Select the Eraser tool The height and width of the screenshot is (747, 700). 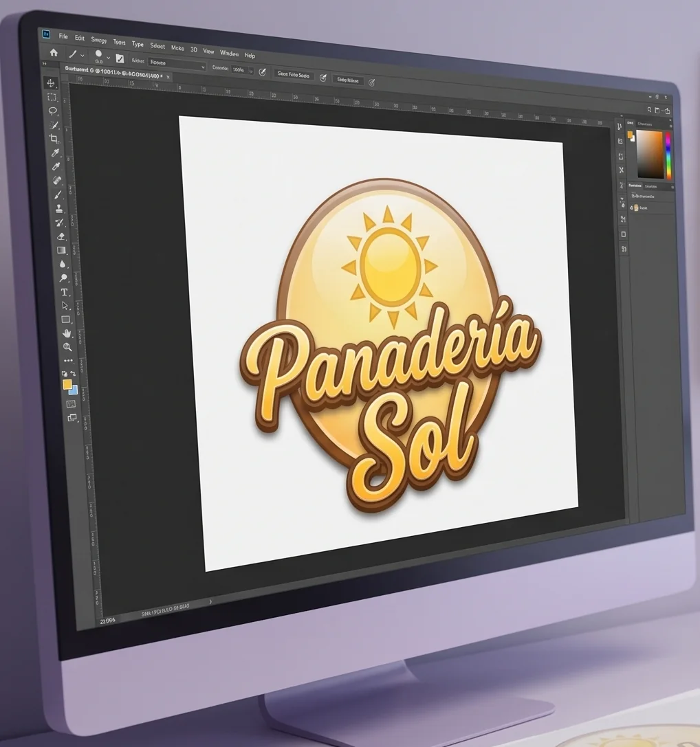[61, 236]
